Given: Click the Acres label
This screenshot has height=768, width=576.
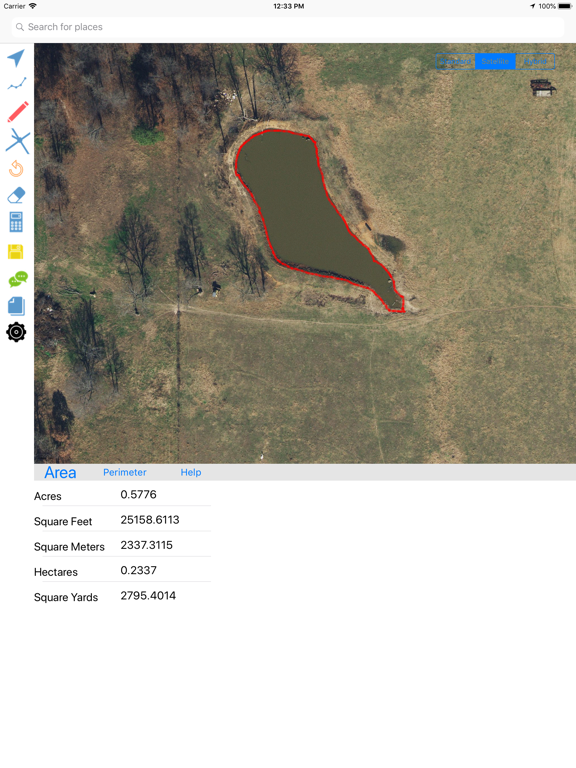Looking at the screenshot, I should click(48, 496).
